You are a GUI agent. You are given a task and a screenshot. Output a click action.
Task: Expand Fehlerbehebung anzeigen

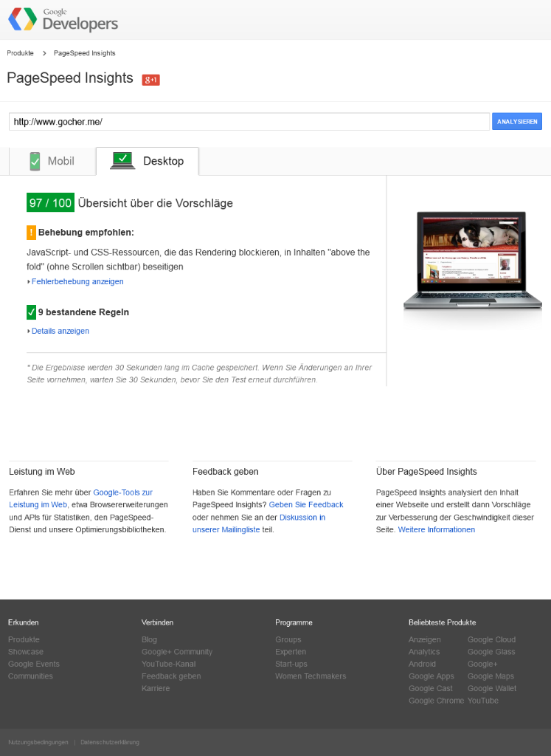(76, 281)
